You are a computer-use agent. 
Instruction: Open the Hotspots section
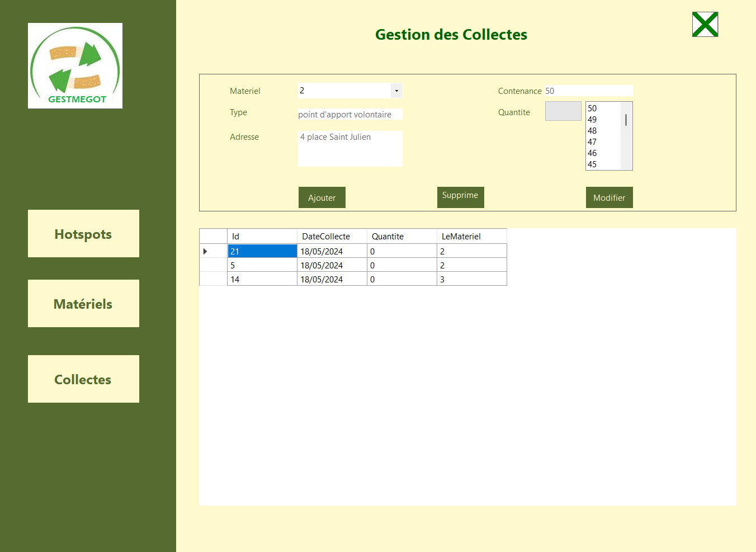83,234
